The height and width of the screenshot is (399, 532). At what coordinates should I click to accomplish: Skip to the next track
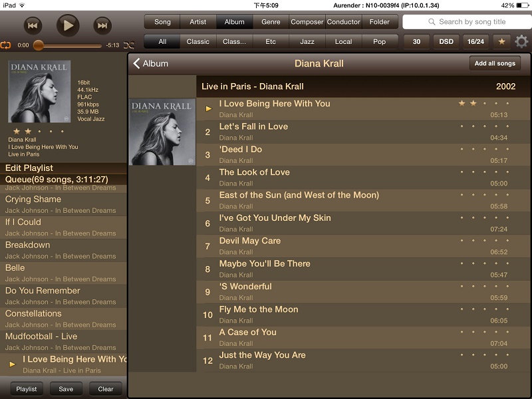click(x=102, y=25)
